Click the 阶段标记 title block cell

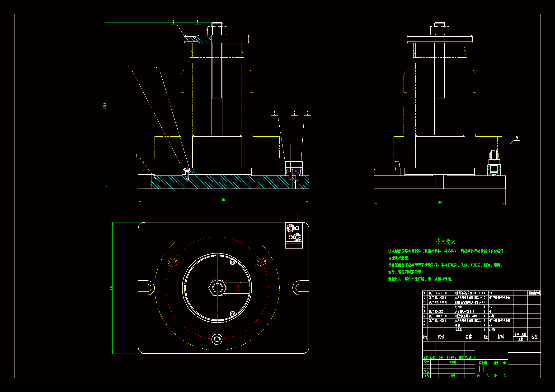pyautogui.click(x=484, y=363)
